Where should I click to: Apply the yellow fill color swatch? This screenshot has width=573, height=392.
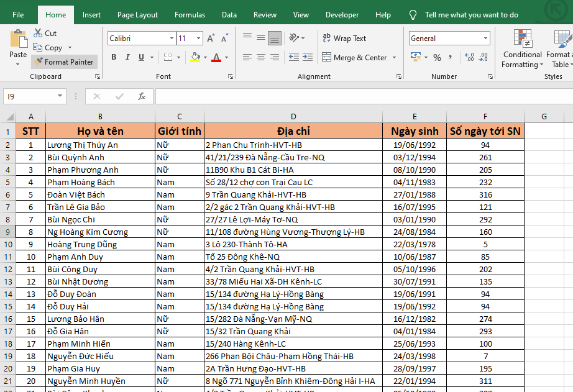(x=195, y=58)
